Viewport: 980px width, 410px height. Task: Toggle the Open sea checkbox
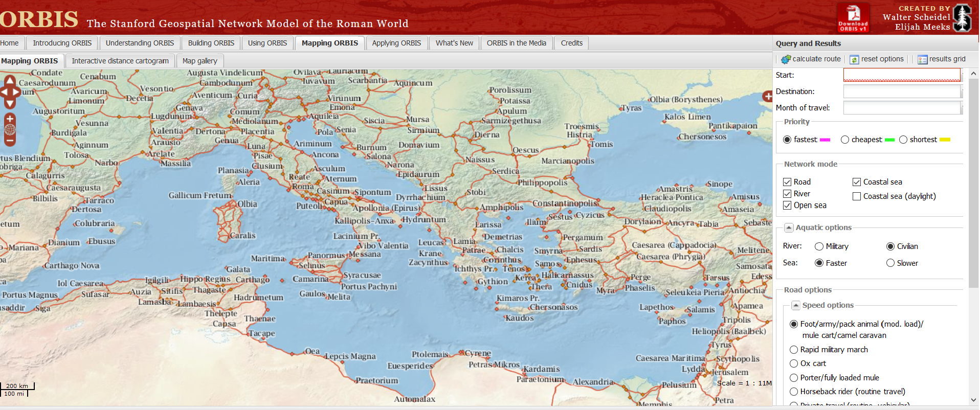787,206
